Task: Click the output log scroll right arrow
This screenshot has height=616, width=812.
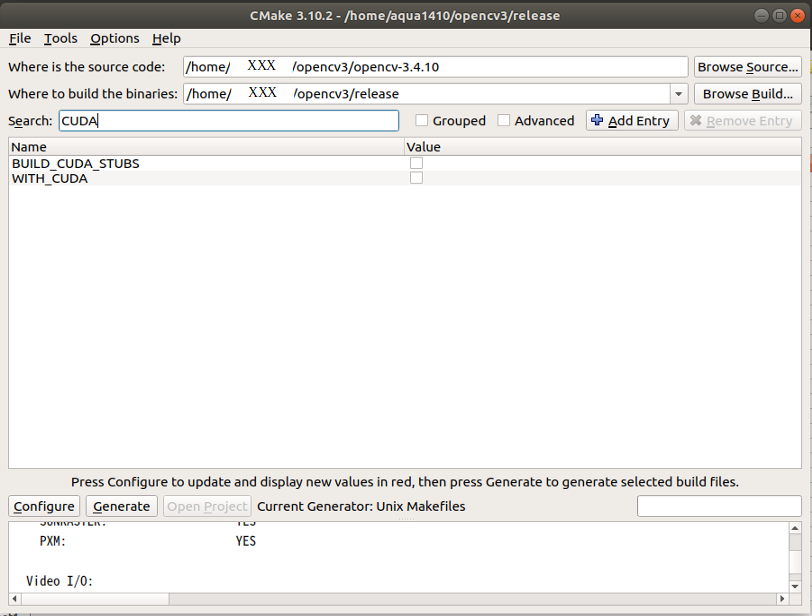Action: 782,599
